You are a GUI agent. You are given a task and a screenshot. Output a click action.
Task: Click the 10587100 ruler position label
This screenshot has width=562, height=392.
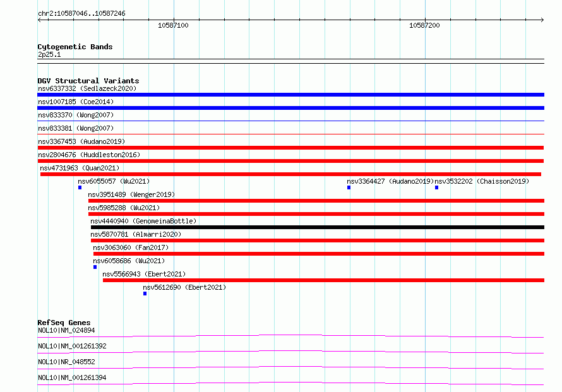pos(173,25)
